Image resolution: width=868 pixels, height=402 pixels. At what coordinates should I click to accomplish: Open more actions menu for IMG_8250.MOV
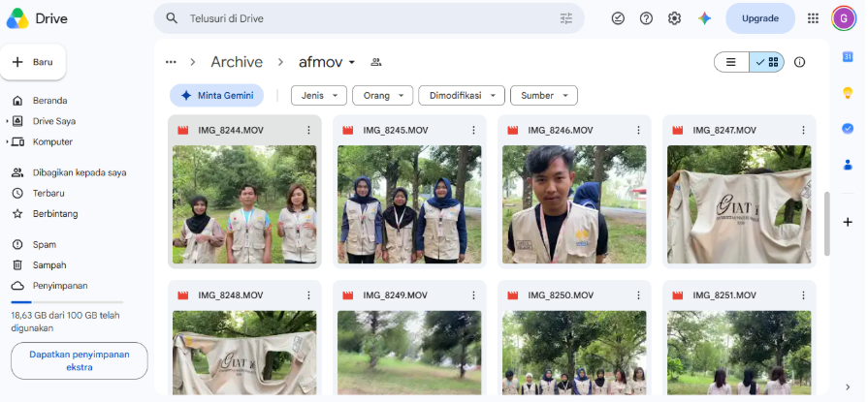[x=639, y=295]
